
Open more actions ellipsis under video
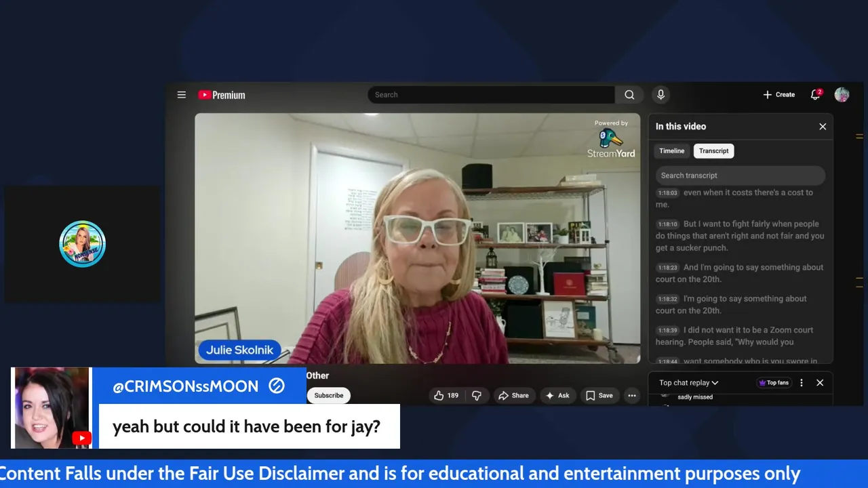(632, 396)
